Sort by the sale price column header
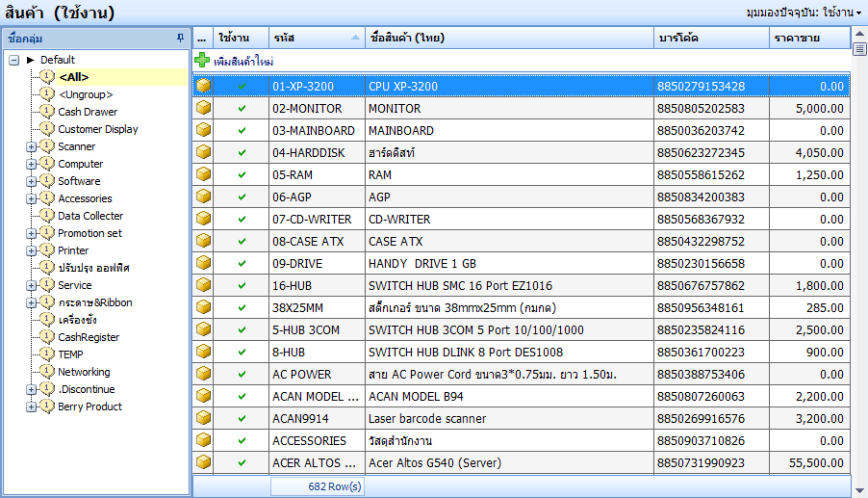 (808, 38)
